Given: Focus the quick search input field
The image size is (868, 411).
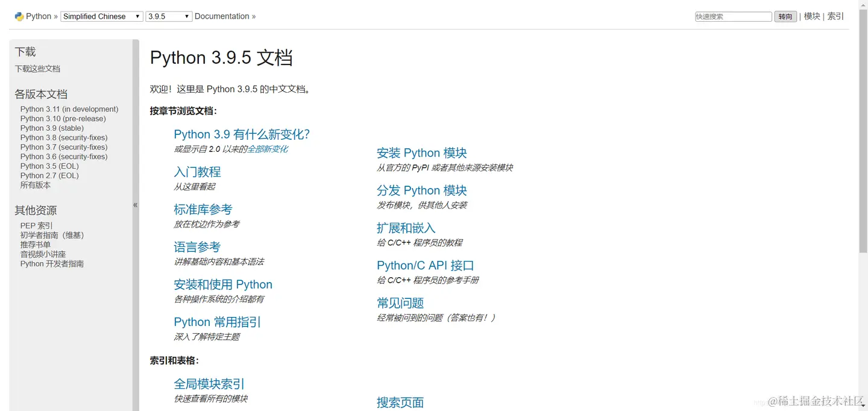Looking at the screenshot, I should coord(733,16).
